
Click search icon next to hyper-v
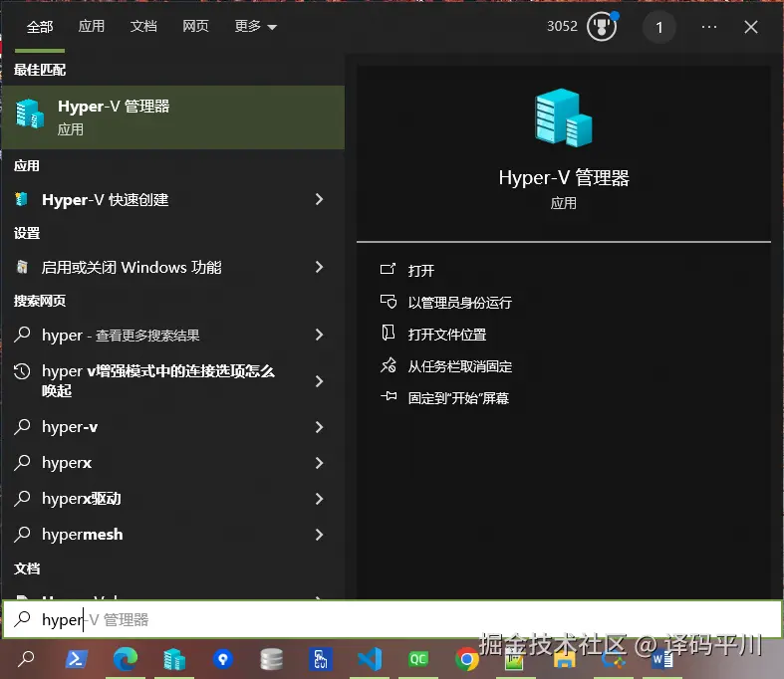pos(23,426)
